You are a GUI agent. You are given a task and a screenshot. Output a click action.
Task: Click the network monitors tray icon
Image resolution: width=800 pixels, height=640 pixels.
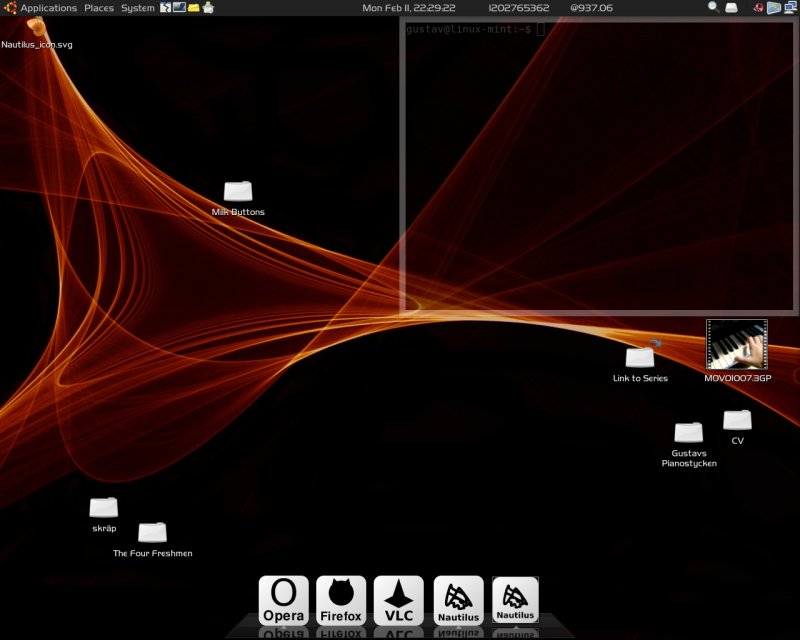click(x=791, y=7)
